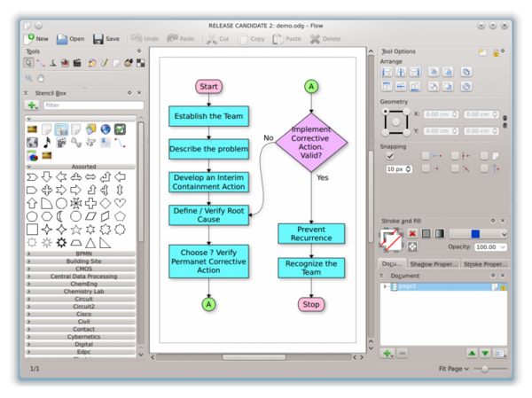Open the Stroke Properties tab
This screenshot has width=532, height=398.
tap(486, 264)
